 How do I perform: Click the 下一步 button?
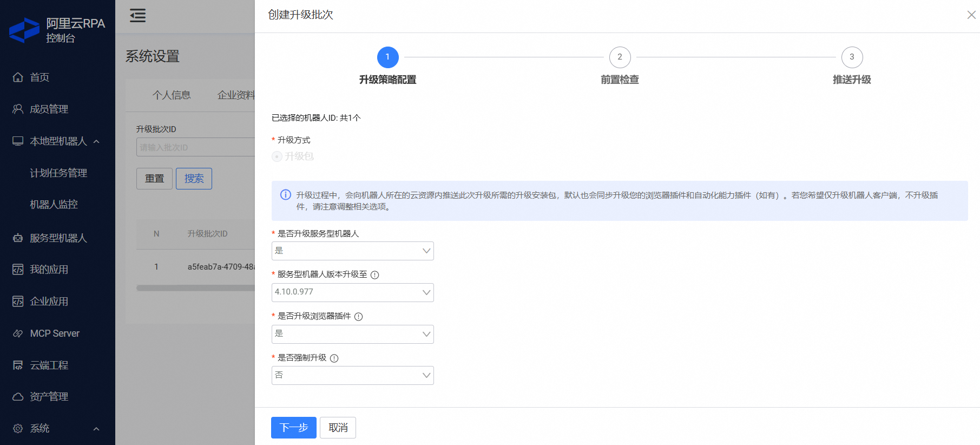click(294, 428)
